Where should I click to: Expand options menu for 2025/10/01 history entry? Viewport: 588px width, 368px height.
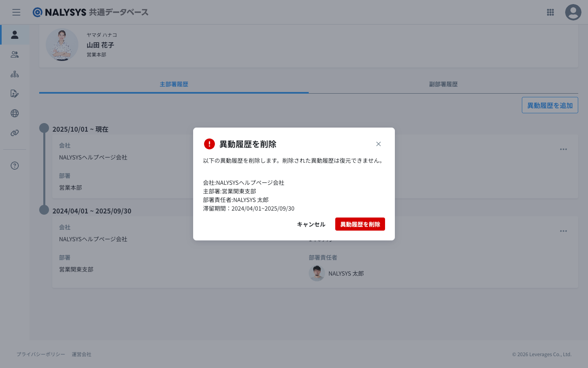pos(563,149)
